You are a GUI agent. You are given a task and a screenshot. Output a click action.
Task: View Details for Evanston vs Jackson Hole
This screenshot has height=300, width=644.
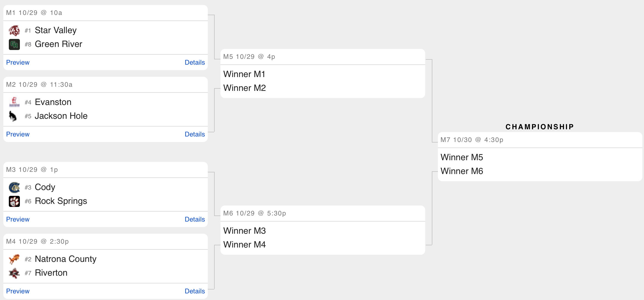coord(195,134)
